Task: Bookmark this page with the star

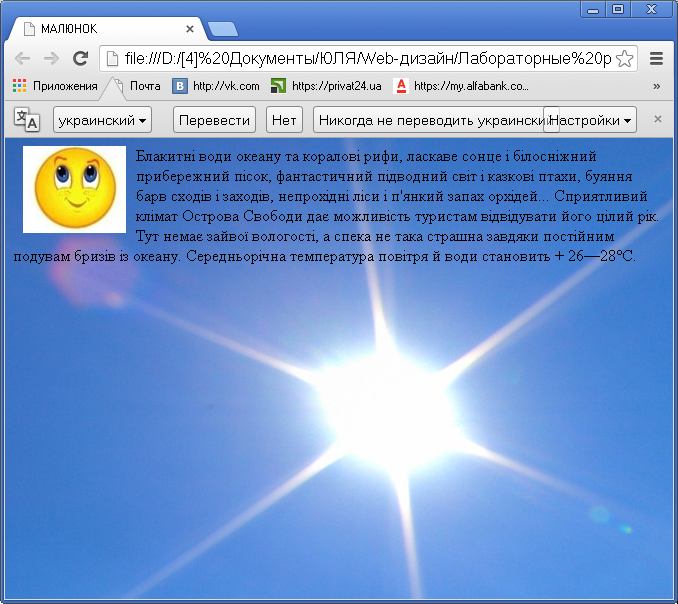Action: click(624, 59)
